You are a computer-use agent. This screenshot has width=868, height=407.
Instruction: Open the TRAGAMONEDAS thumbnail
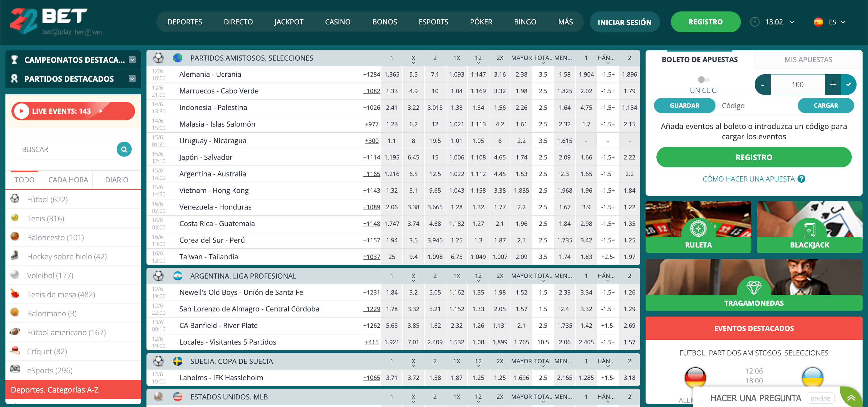(x=753, y=285)
